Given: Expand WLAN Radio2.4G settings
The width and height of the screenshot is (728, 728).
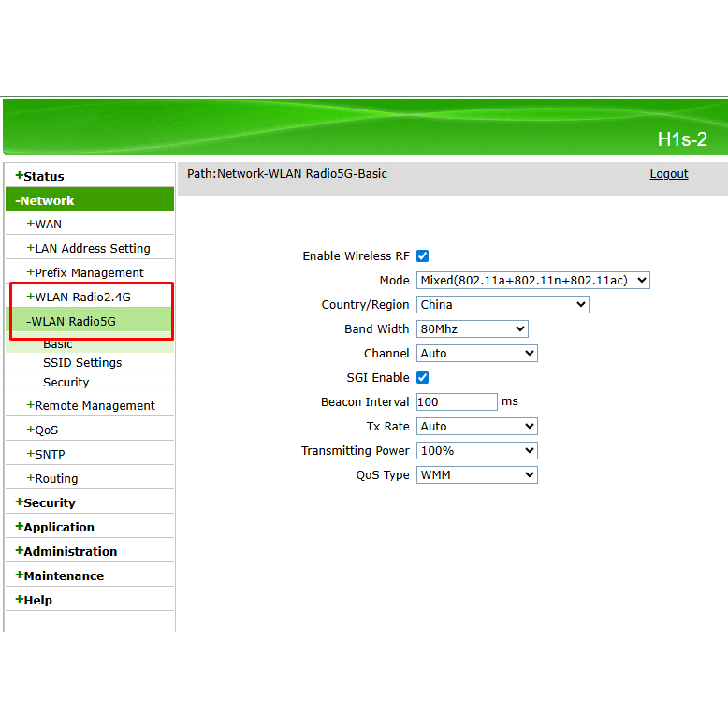Looking at the screenshot, I should pyautogui.click(x=82, y=297).
